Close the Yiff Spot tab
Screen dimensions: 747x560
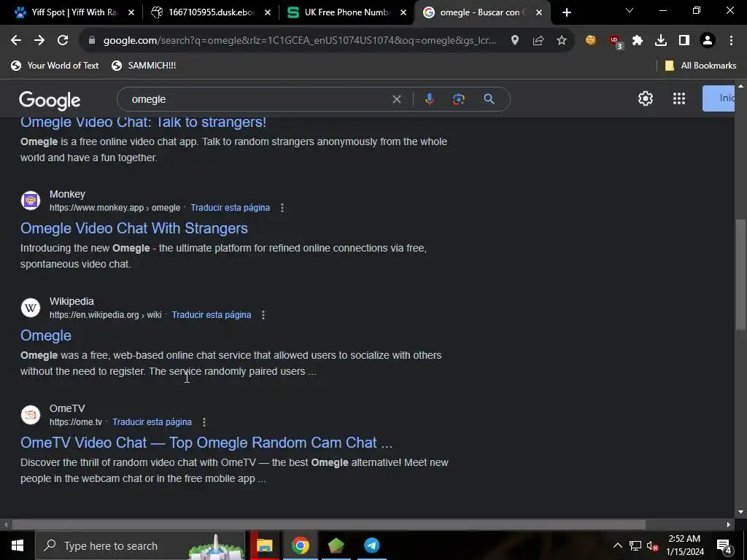(x=131, y=12)
